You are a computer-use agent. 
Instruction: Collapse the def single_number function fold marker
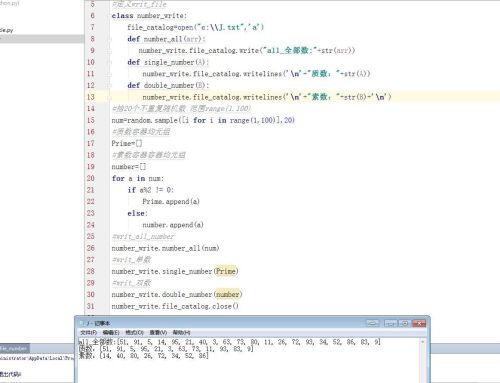109,63
